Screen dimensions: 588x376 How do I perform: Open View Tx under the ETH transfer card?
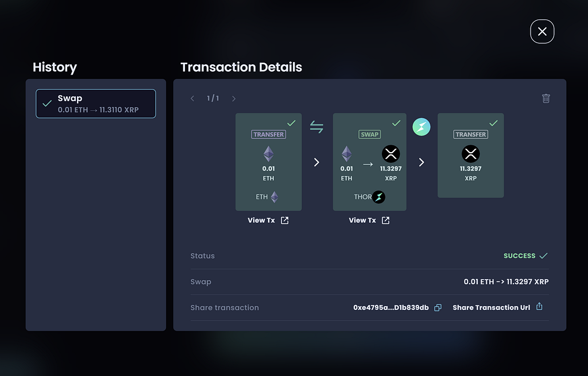click(x=268, y=220)
